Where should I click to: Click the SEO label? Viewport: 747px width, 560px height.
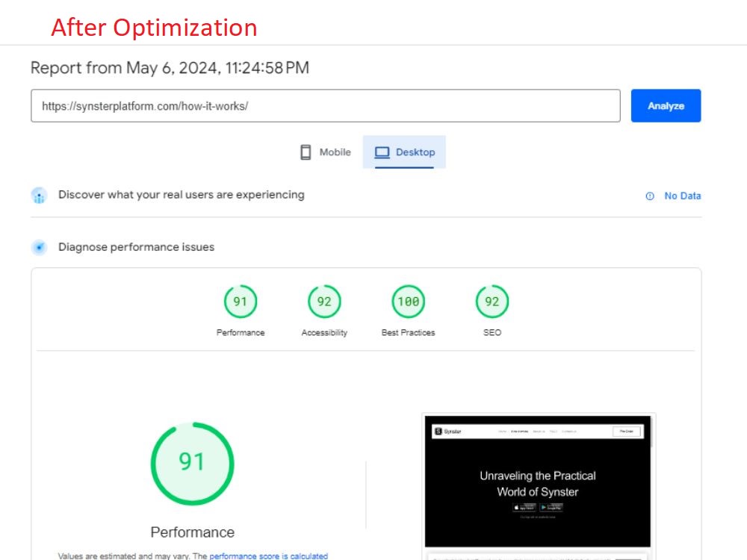[492, 332]
